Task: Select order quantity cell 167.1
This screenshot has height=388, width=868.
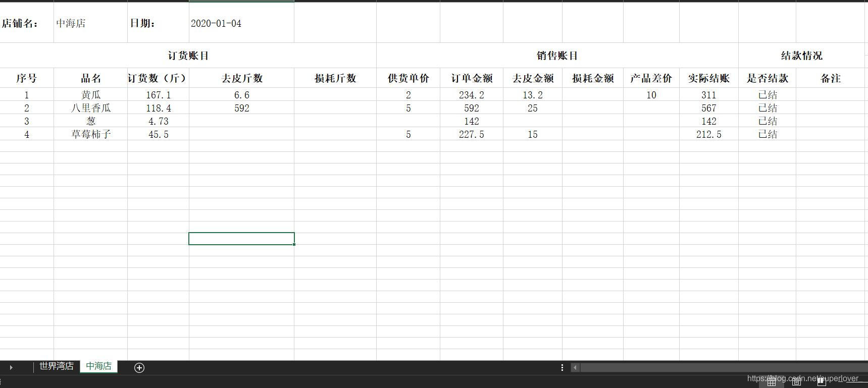Action: pos(158,95)
